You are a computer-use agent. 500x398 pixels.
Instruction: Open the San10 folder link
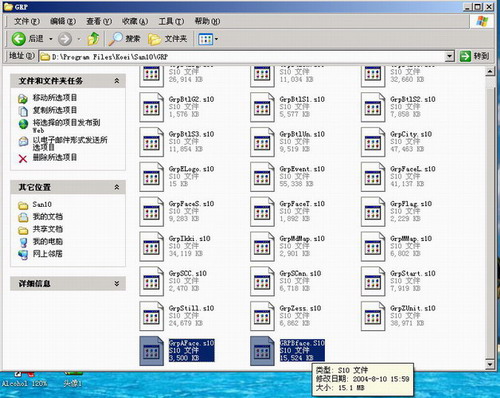point(42,204)
